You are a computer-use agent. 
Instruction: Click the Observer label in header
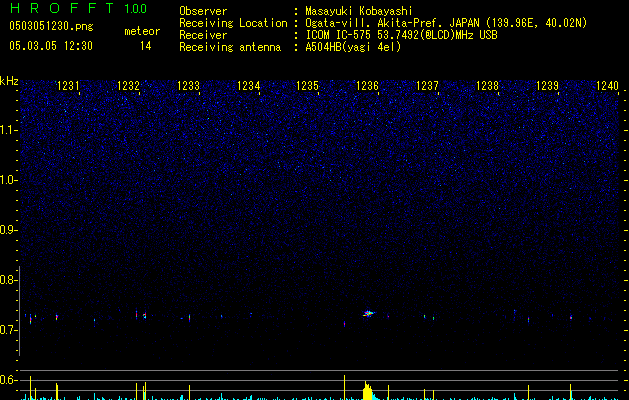(x=203, y=11)
